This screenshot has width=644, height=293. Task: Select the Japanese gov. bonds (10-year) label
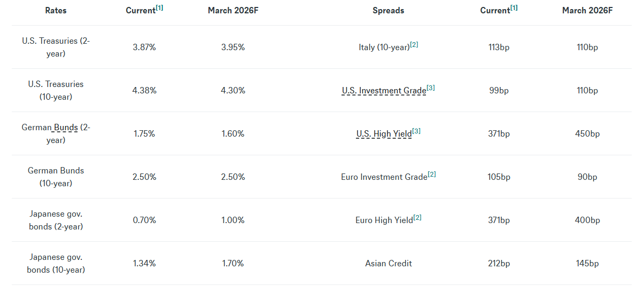click(56, 264)
